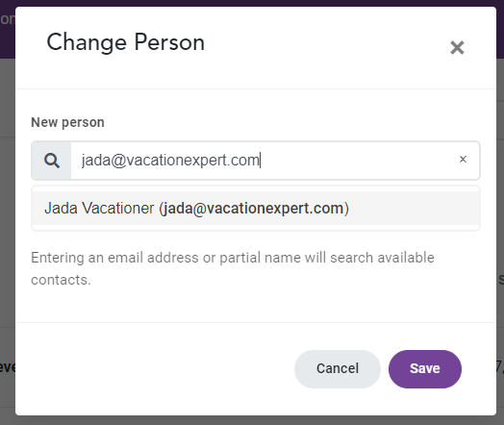The image size is (504, 425).
Task: Click the name Jada Vacationer in the results
Action: tap(99, 208)
